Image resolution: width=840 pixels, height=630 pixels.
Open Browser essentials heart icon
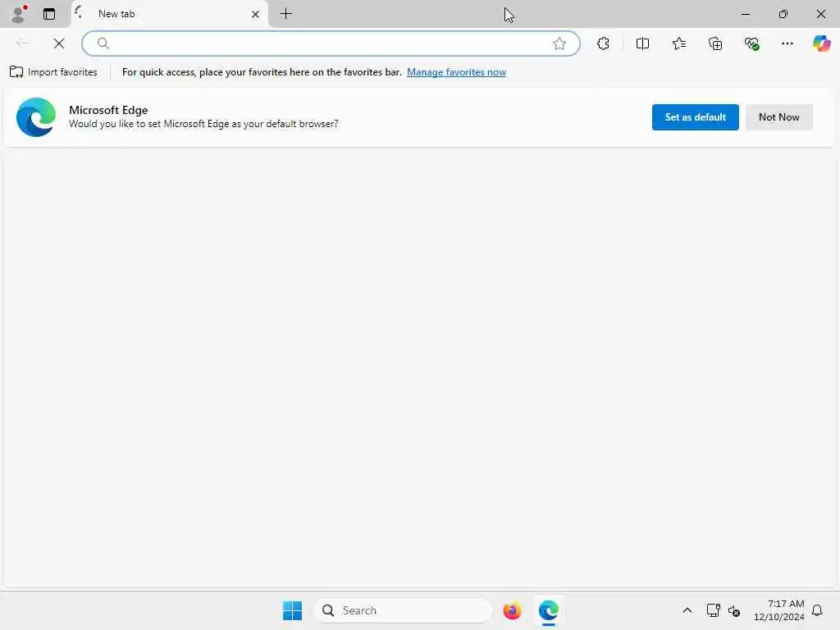coord(751,43)
